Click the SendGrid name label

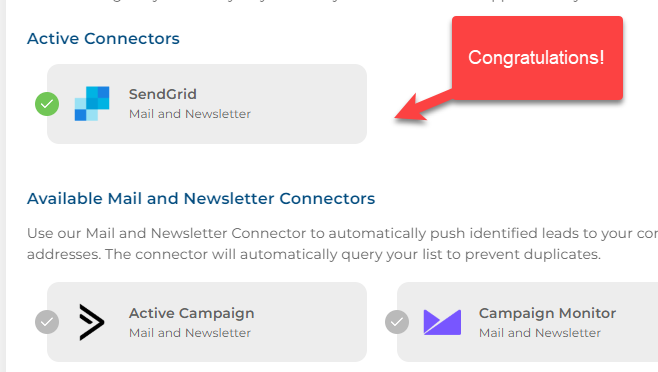point(163,94)
